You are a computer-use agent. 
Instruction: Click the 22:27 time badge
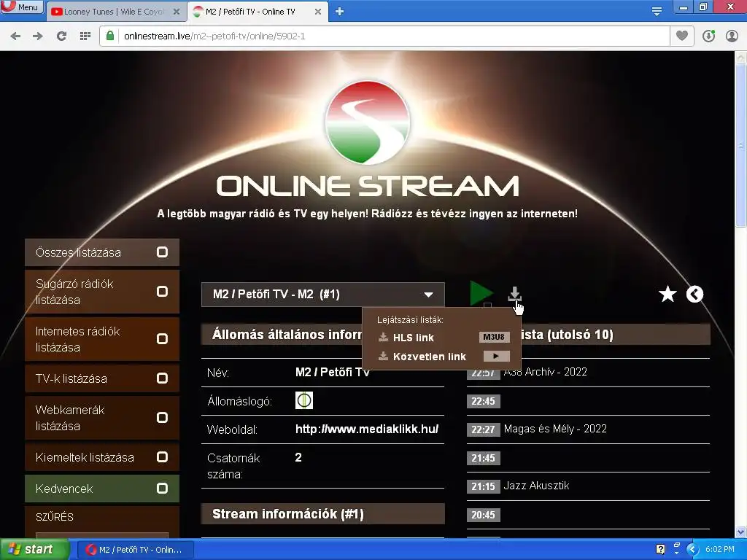(x=483, y=429)
